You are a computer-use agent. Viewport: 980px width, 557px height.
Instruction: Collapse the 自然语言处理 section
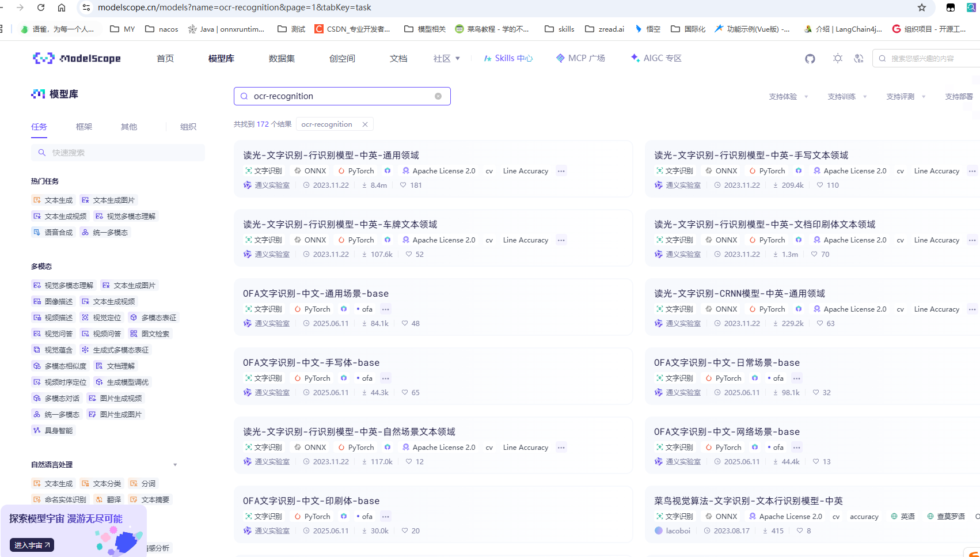175,465
